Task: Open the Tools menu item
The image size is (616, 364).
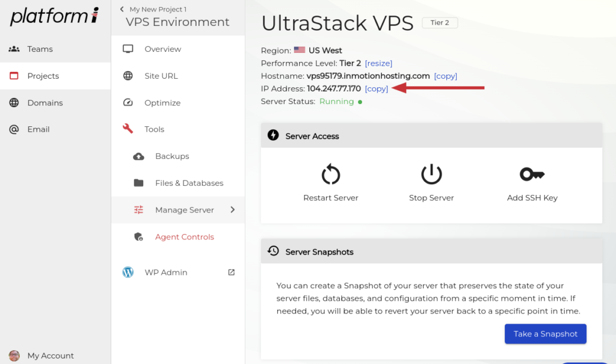Action: (x=154, y=129)
